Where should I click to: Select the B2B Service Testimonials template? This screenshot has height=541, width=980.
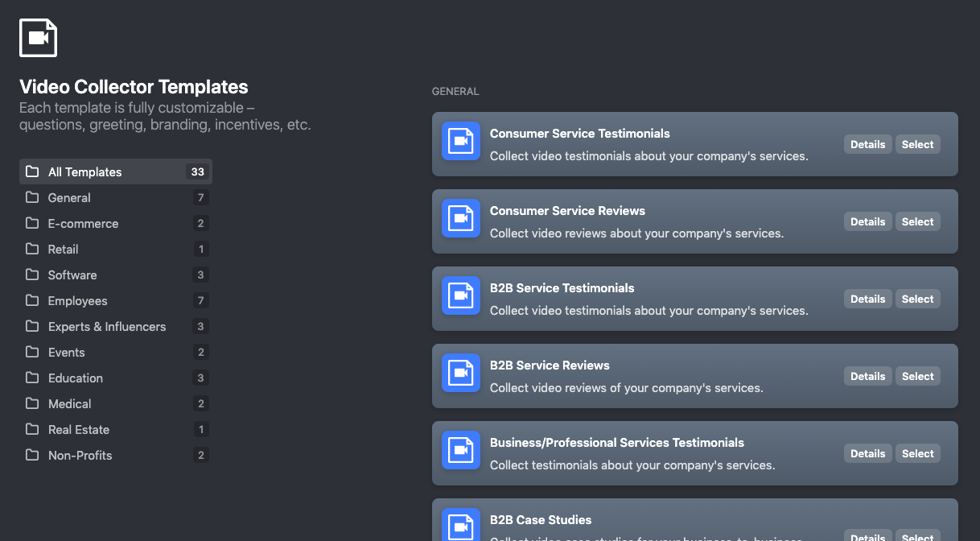coord(917,299)
